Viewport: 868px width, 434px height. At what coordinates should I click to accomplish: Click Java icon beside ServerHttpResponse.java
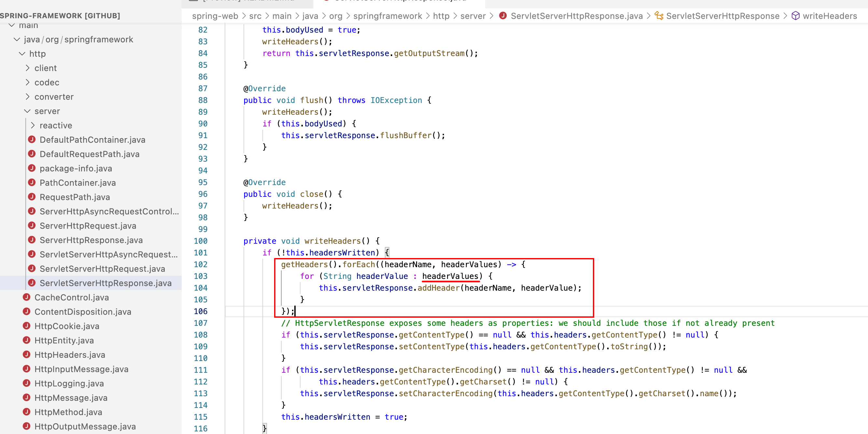pyautogui.click(x=32, y=240)
